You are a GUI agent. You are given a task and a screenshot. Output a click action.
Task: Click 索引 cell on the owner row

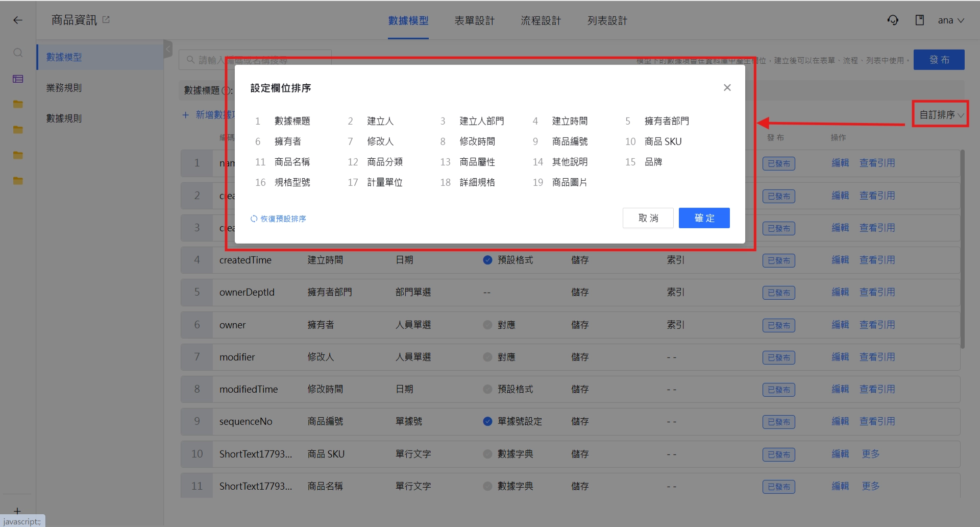676,325
